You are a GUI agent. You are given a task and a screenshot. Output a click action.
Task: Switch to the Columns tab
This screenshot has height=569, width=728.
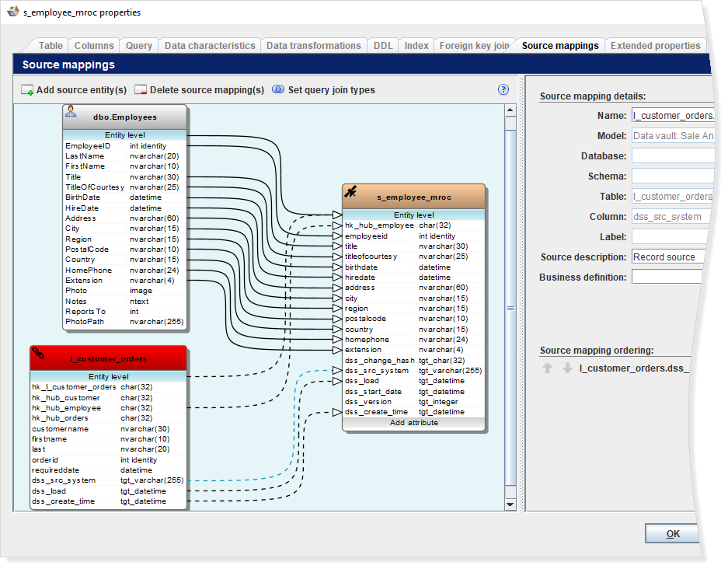pyautogui.click(x=94, y=46)
